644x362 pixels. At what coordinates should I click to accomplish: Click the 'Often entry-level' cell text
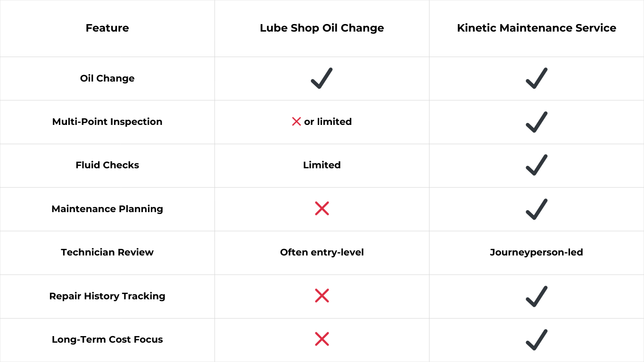click(322, 252)
